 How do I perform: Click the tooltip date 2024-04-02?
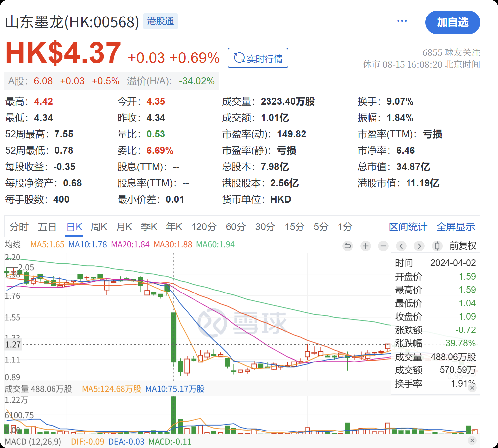tap(453, 263)
